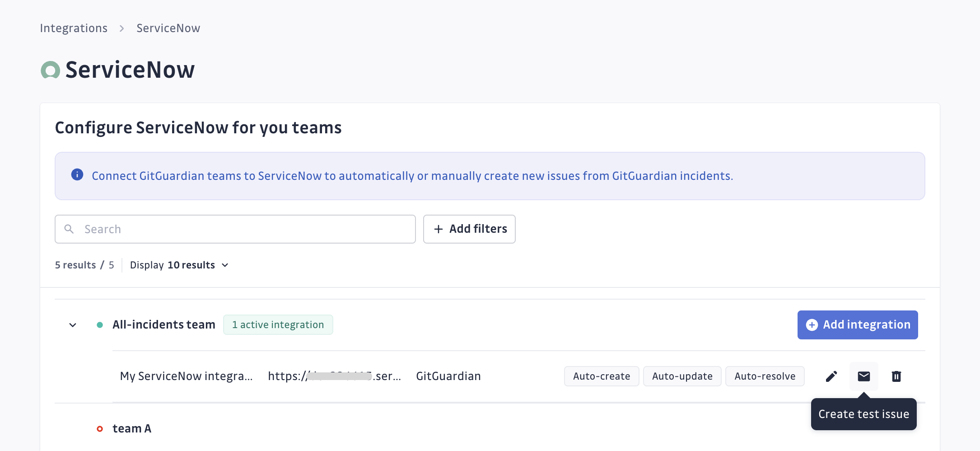Select the team A row
The width and height of the screenshot is (980, 451).
490,428
